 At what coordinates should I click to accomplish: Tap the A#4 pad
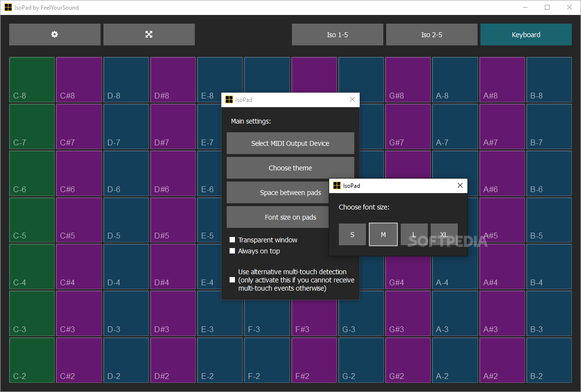pos(502,267)
